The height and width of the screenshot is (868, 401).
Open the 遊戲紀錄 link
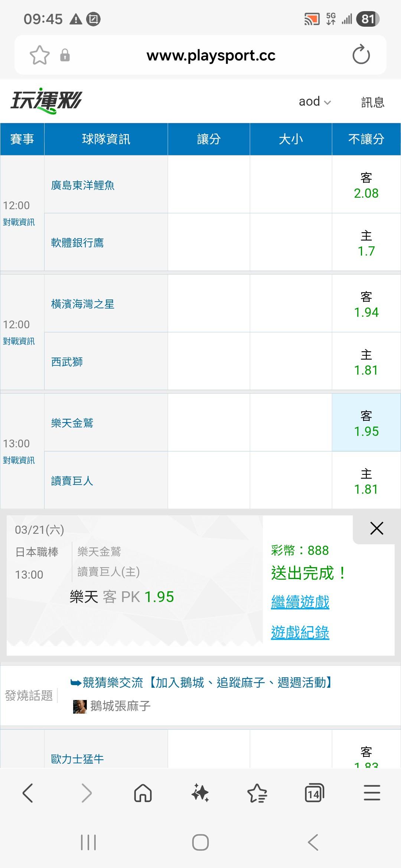(300, 632)
